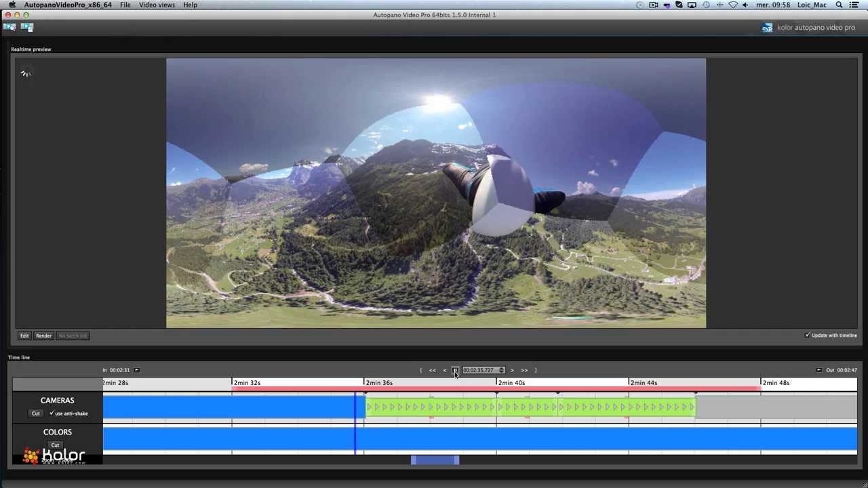Toggle the Update with timeline checkbox
The image size is (868, 488).
coord(807,335)
